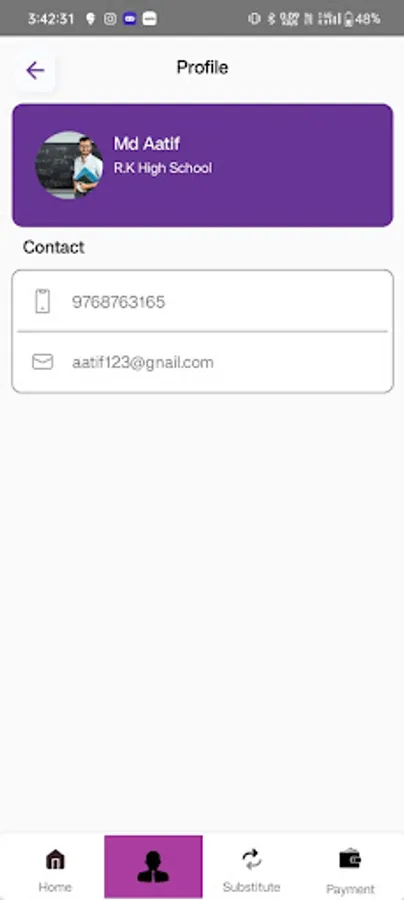Tap the Md Aatif name text
Screen dimensions: 404x900
(x=147, y=143)
